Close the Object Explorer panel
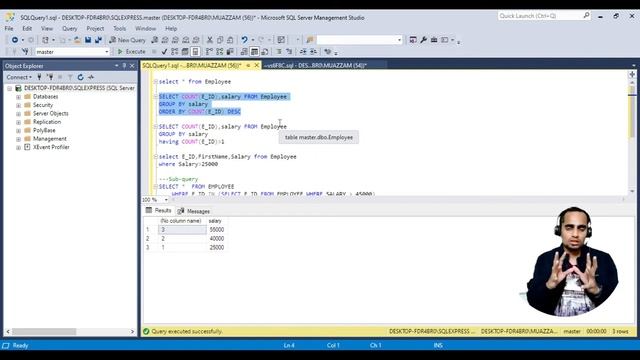The image size is (640, 360). (132, 66)
